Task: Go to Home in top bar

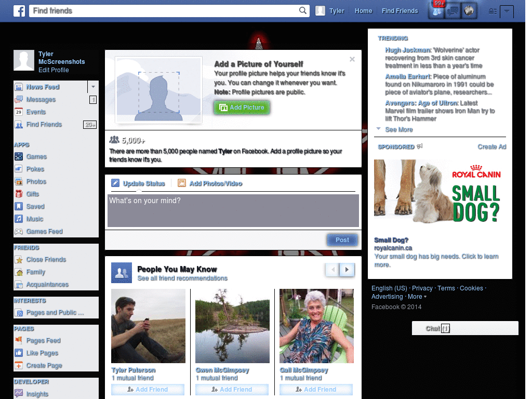Action: 363,11
